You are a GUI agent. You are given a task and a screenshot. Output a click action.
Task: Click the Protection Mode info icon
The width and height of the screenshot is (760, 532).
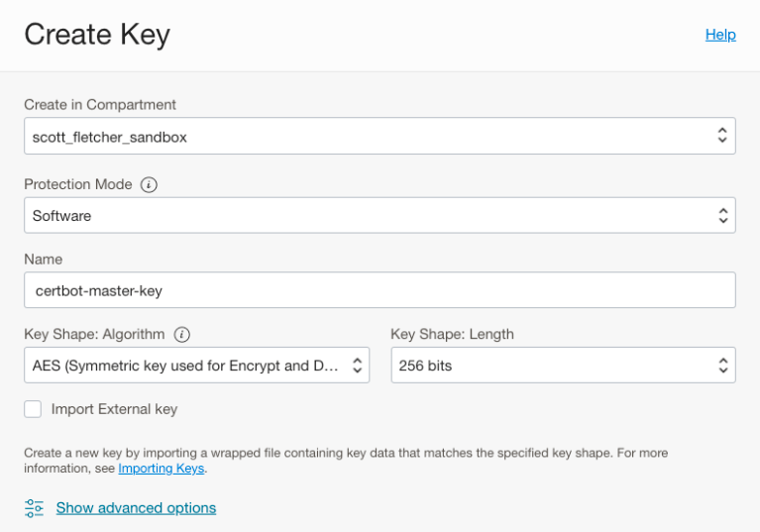(149, 184)
